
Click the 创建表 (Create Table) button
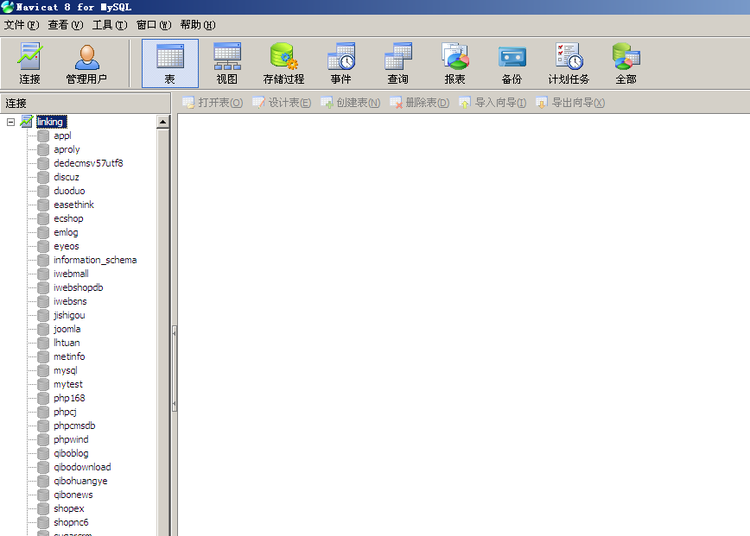pos(350,102)
